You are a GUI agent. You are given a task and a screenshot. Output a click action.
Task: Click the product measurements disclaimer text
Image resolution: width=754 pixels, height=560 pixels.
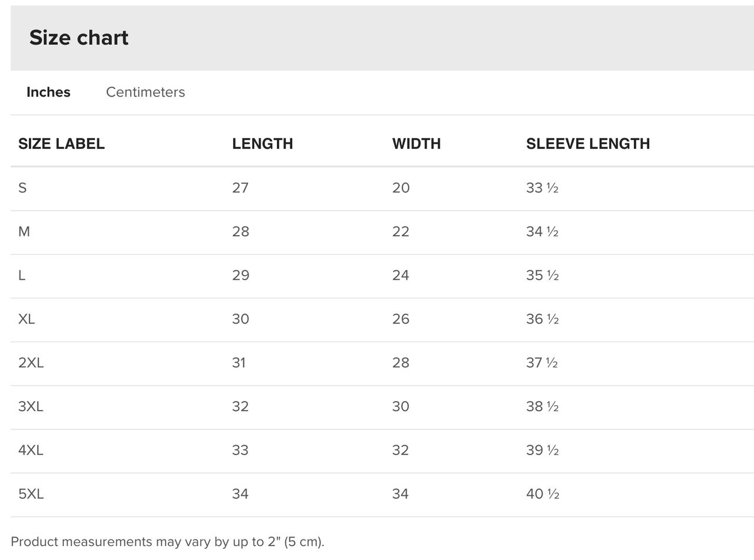pyautogui.click(x=168, y=542)
